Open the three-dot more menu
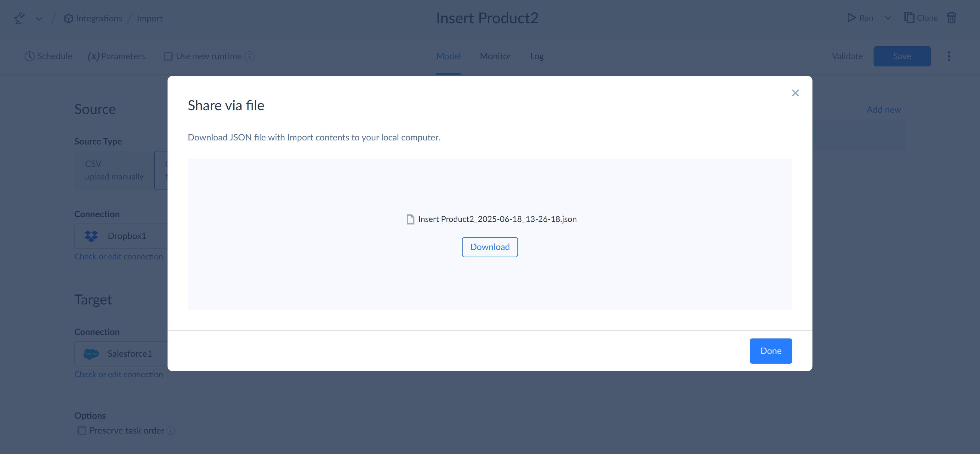This screenshot has height=454, width=980. click(949, 56)
